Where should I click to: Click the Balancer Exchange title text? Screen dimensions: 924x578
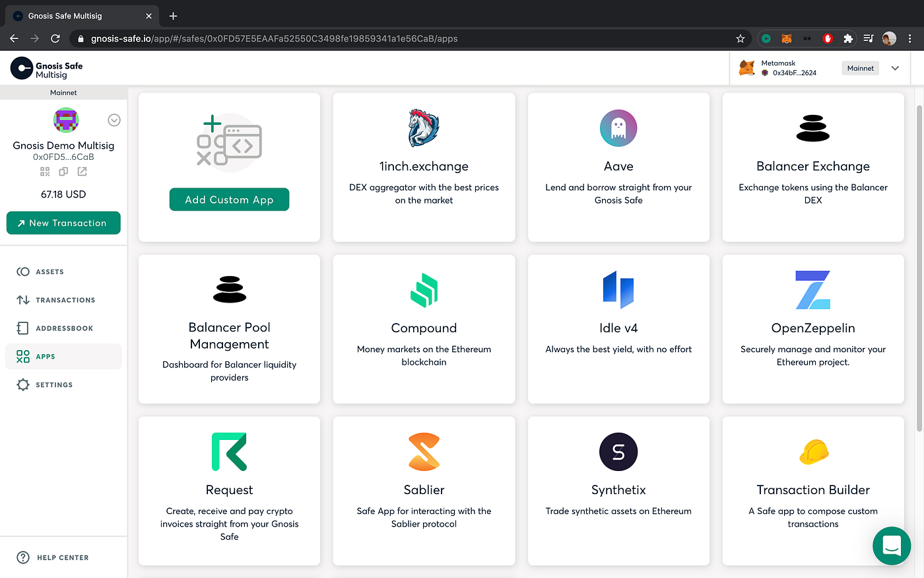point(813,166)
